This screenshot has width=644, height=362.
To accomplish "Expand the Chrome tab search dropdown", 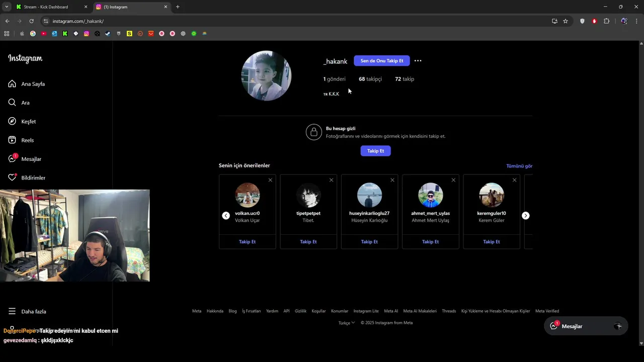I will (7, 7).
